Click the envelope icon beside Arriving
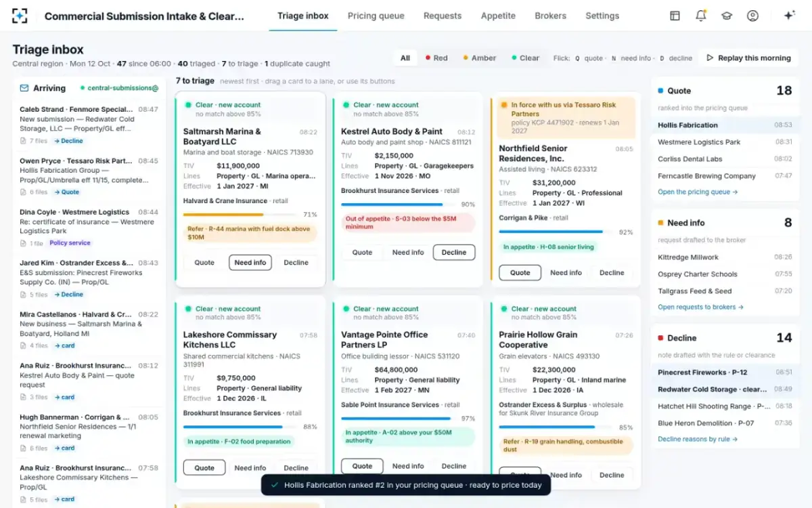 click(24, 88)
